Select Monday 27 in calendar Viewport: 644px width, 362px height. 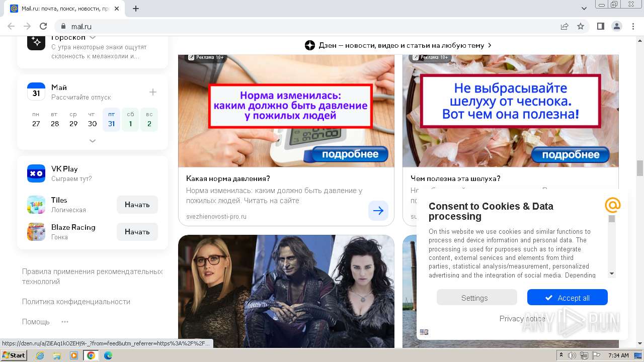pos(36,119)
